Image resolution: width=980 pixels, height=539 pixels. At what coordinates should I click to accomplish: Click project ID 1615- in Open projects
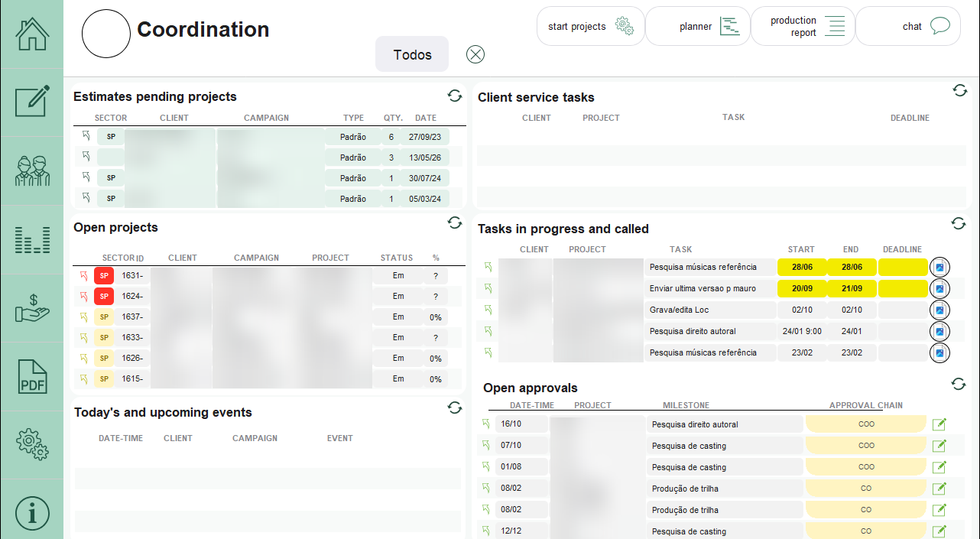click(x=132, y=379)
